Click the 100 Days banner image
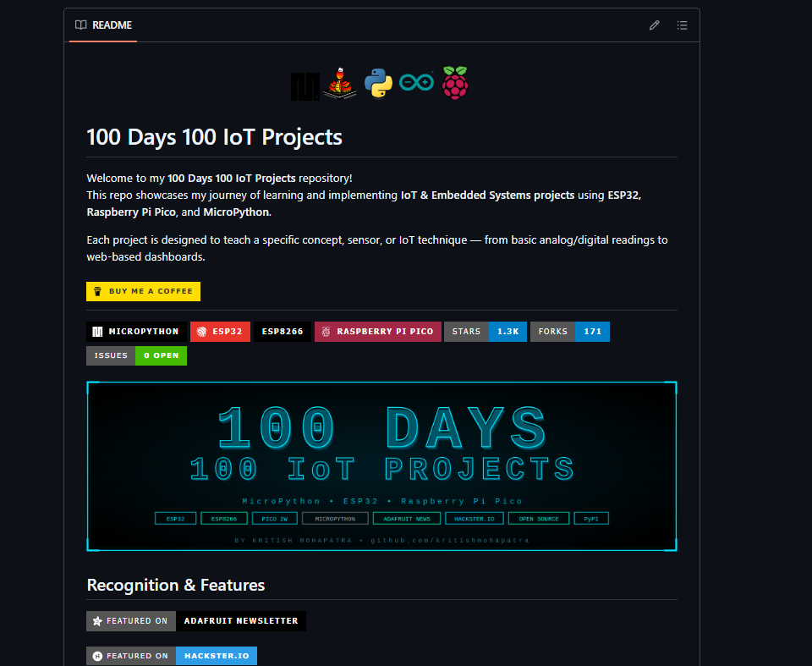The height and width of the screenshot is (666, 812). [x=381, y=466]
